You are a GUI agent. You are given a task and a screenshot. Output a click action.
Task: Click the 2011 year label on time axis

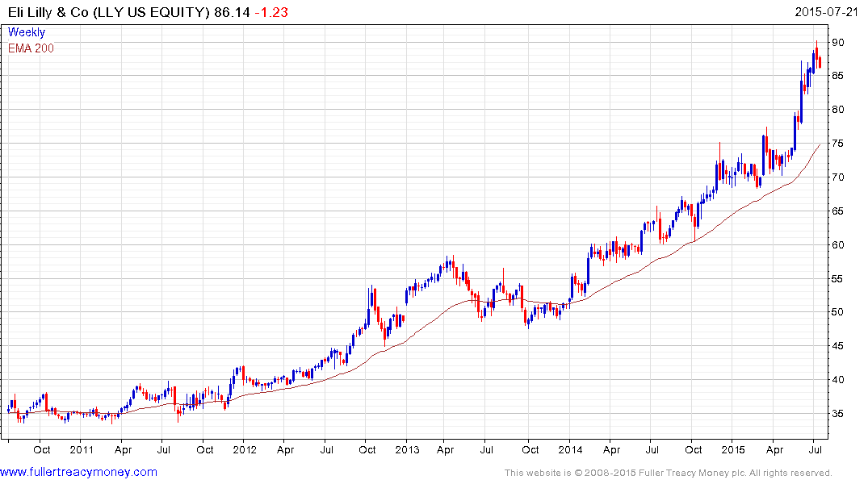click(x=82, y=449)
